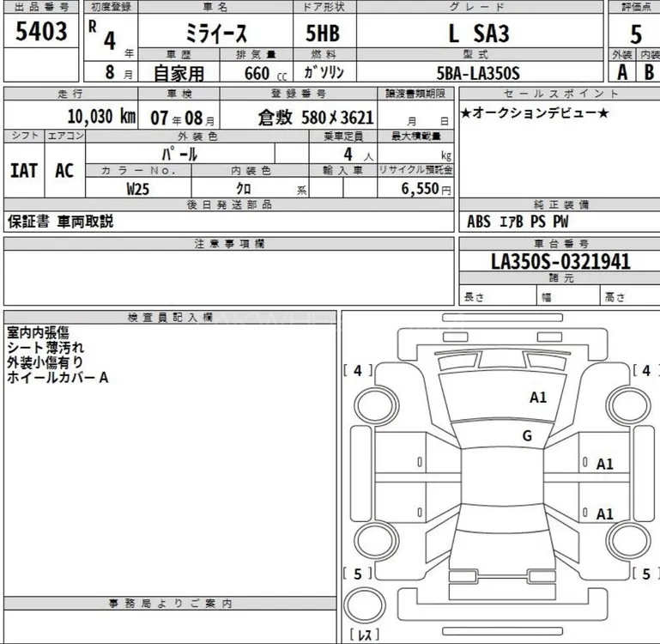Click inspector note ホイールカバー A

(58, 378)
